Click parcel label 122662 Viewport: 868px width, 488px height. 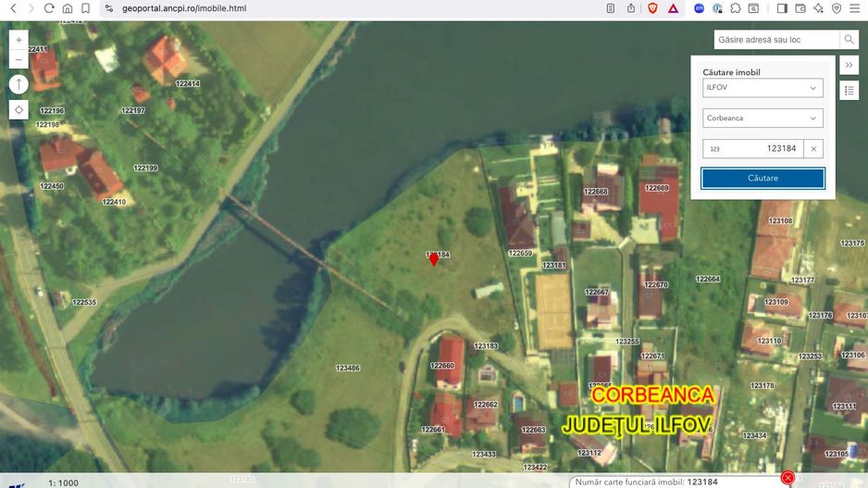pyautogui.click(x=486, y=405)
